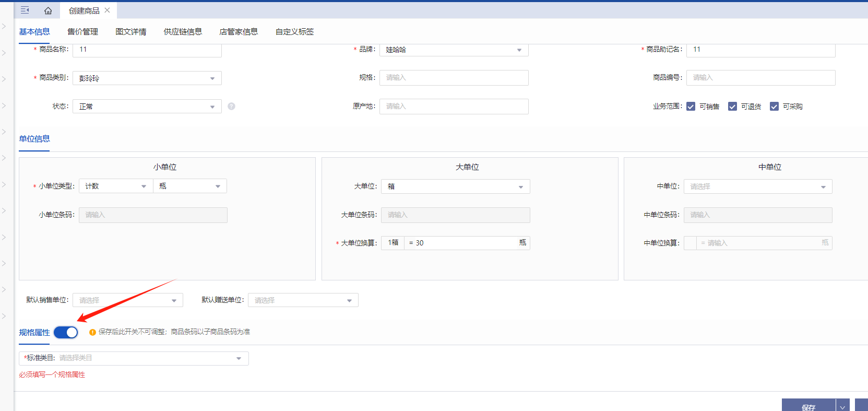Uncheck the 可销售 checkbox
This screenshot has height=411, width=868.
[x=691, y=107]
